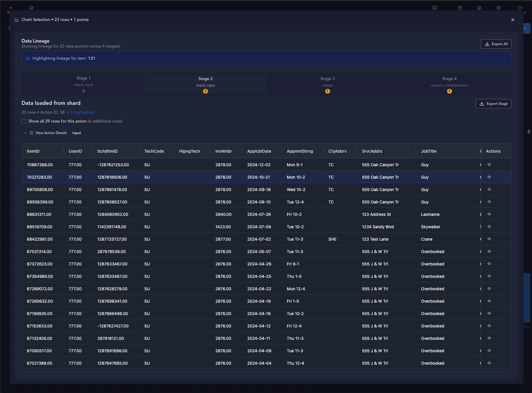Click the home icon at top left
The width and height of the screenshot is (532, 393).
pos(31,8)
